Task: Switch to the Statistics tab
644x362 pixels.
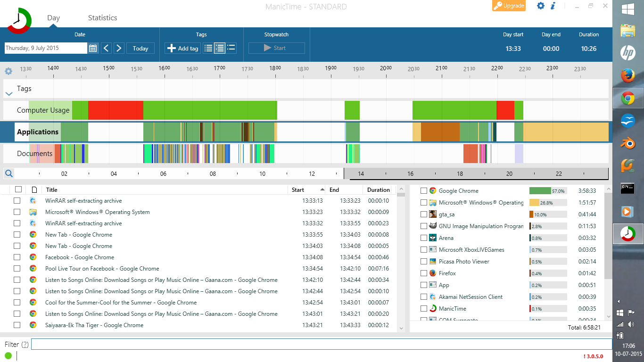Action: pyautogui.click(x=102, y=17)
